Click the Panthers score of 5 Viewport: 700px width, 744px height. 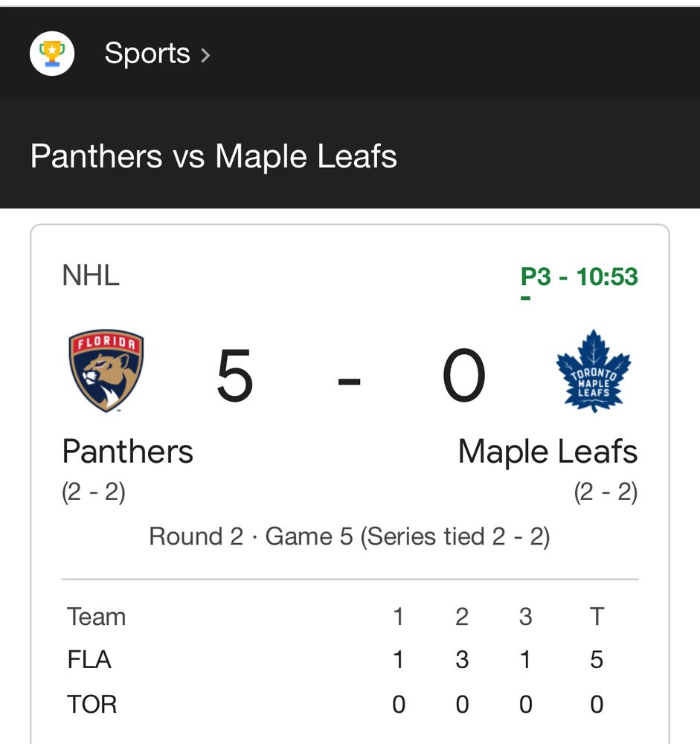235,377
